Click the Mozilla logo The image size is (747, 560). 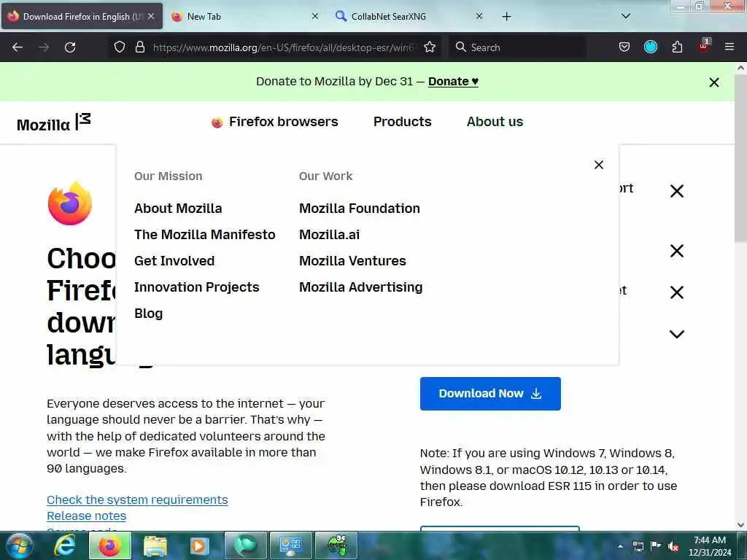coord(54,122)
